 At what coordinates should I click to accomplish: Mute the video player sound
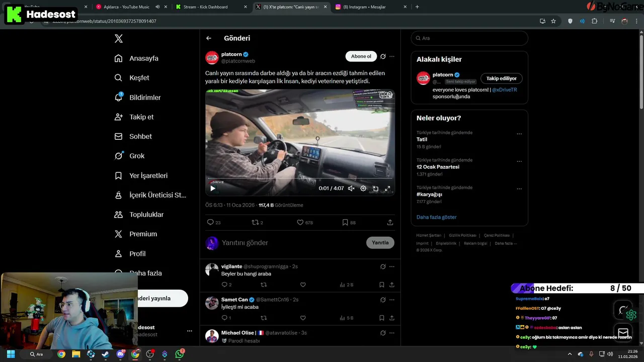pos(351,189)
